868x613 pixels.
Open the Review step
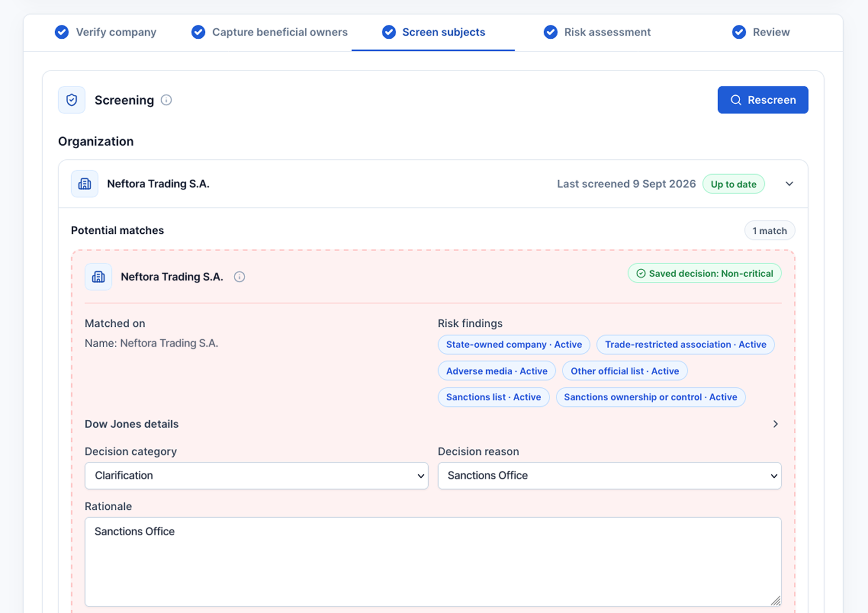pyautogui.click(x=761, y=32)
